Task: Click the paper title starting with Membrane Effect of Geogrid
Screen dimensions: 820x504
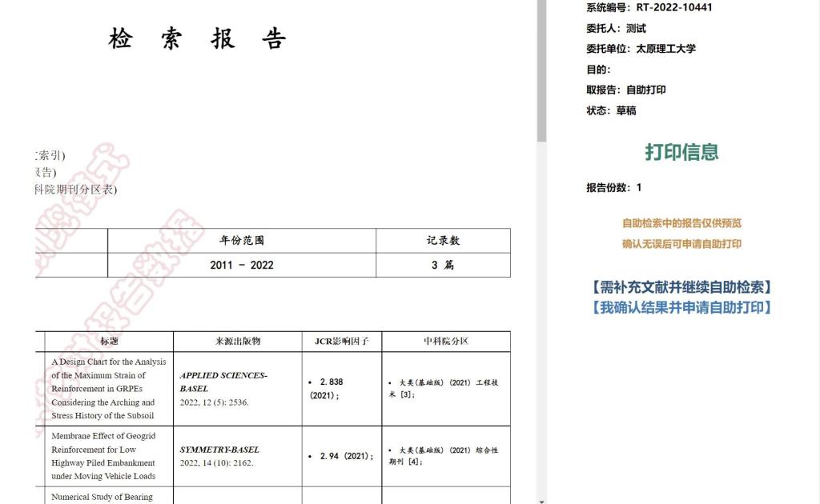Action: click(x=103, y=456)
